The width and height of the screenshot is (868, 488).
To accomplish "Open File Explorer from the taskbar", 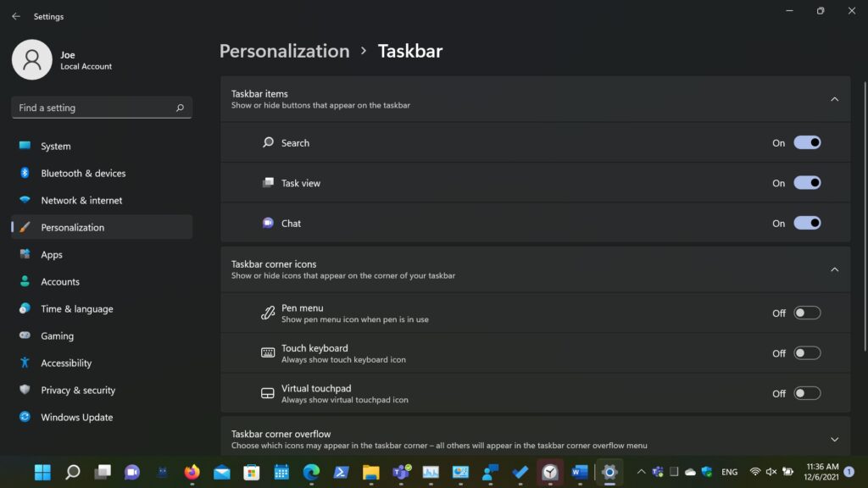I will (370, 472).
